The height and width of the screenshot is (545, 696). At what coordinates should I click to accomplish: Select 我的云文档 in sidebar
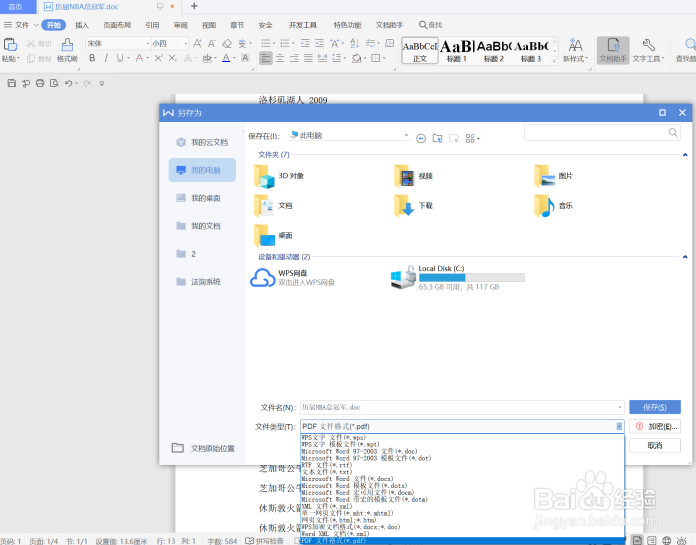(x=202, y=142)
